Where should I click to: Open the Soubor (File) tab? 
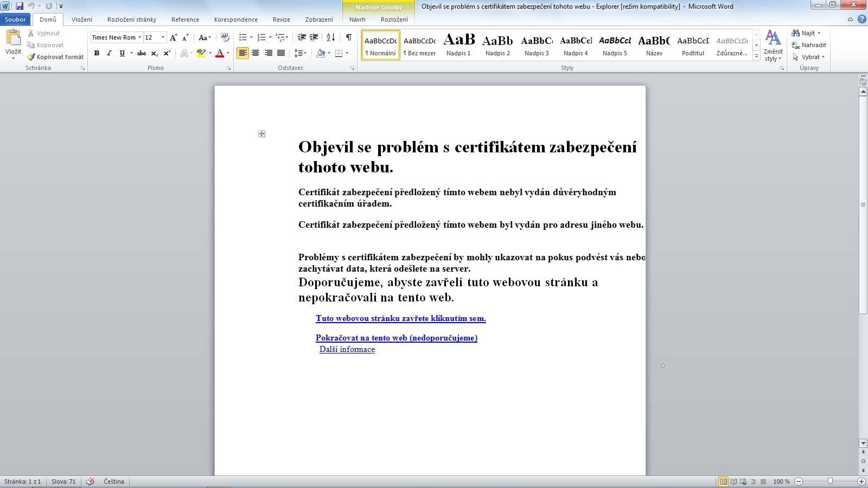click(x=15, y=20)
